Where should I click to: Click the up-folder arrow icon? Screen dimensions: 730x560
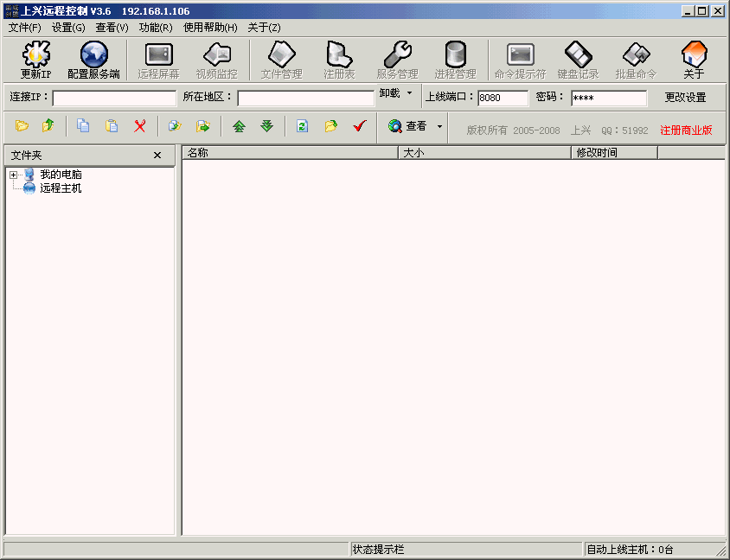(x=48, y=126)
